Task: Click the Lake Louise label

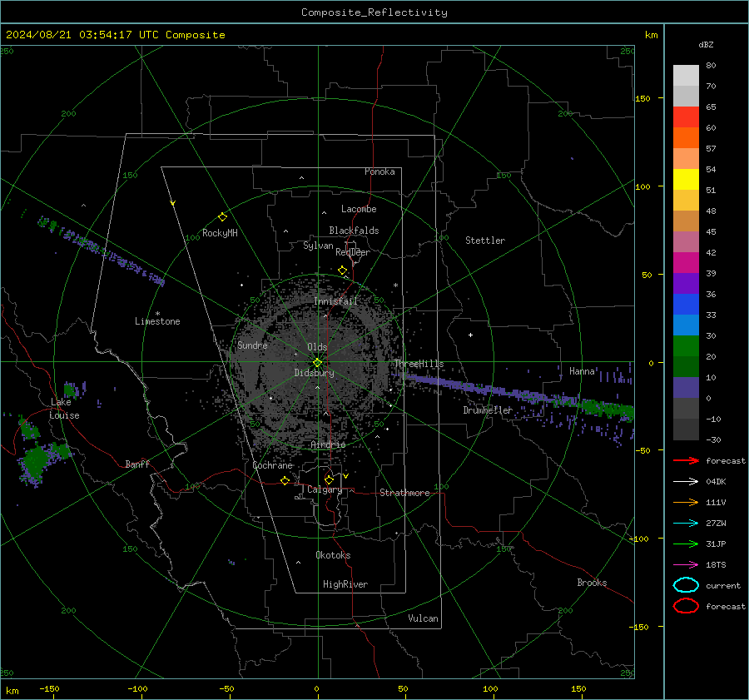Action: [64, 409]
